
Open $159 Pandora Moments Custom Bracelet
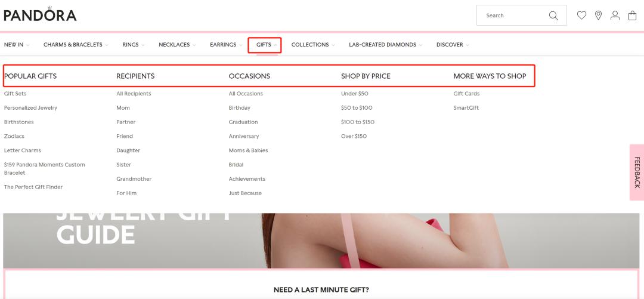pyautogui.click(x=44, y=169)
